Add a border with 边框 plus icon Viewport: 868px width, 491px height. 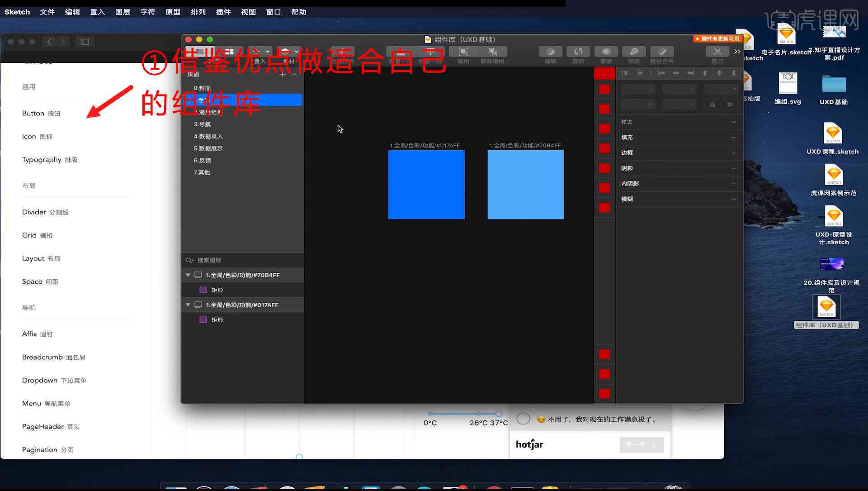pyautogui.click(x=734, y=153)
